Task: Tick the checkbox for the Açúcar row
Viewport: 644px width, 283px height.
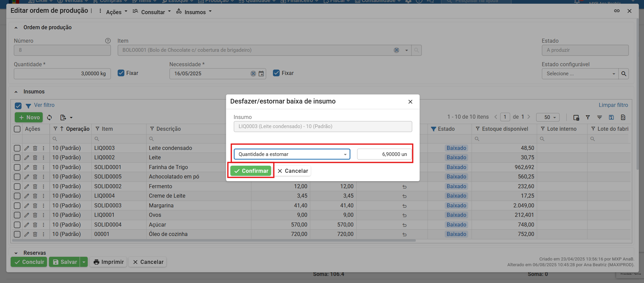Action: (x=17, y=225)
